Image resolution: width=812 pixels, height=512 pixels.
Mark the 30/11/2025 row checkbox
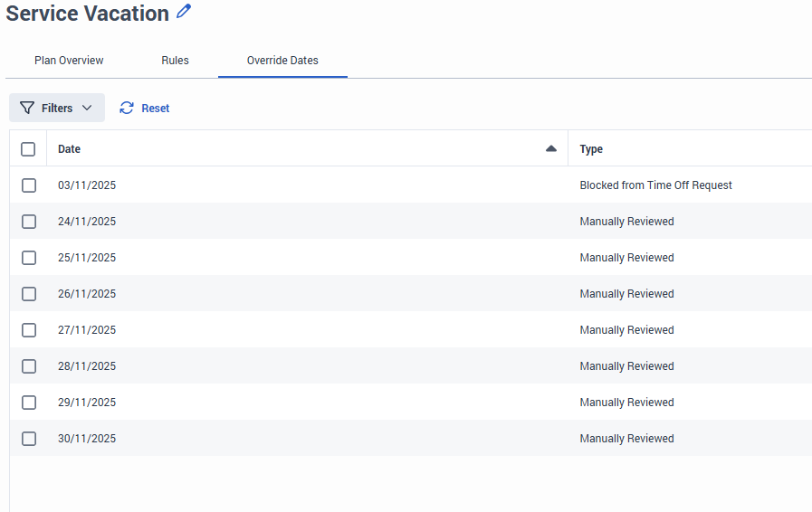[x=29, y=439]
